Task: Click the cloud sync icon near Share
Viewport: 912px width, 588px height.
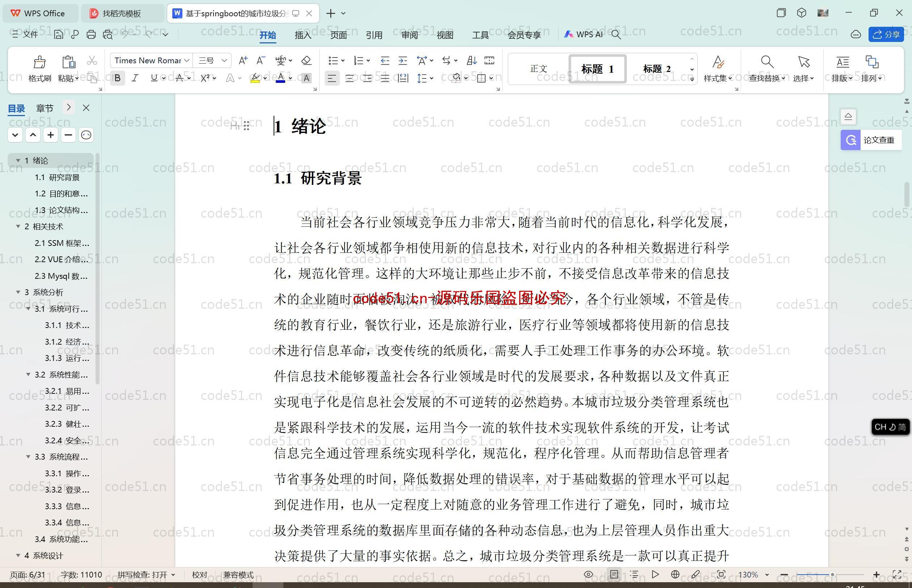Action: tap(856, 34)
